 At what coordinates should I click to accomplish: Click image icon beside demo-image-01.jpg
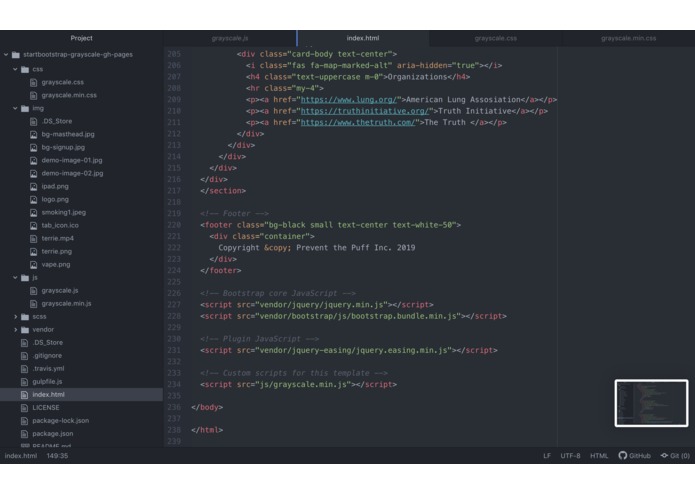coord(33,160)
